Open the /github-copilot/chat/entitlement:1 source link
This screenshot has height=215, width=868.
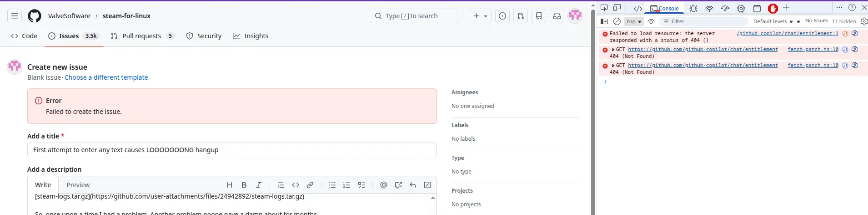pos(787,33)
